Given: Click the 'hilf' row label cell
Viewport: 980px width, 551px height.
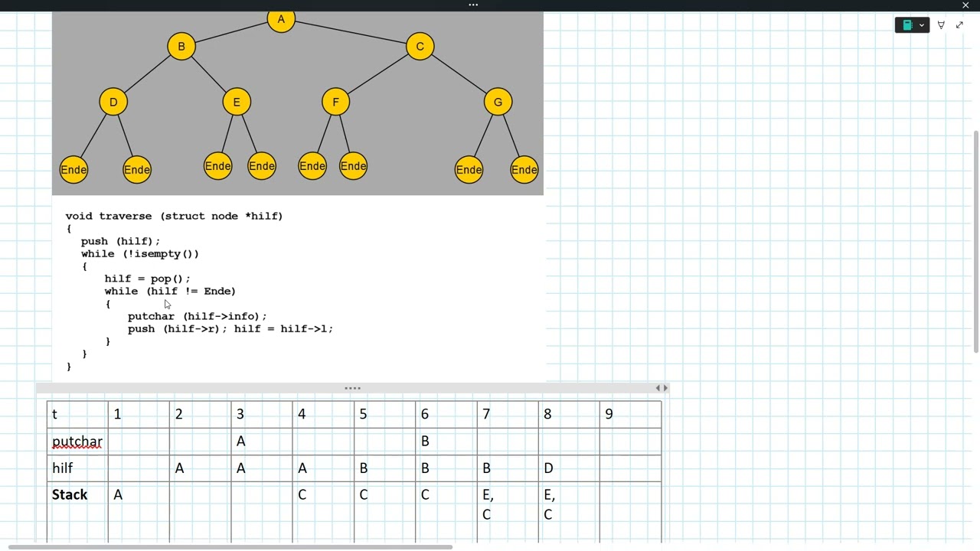Looking at the screenshot, I should pos(77,468).
